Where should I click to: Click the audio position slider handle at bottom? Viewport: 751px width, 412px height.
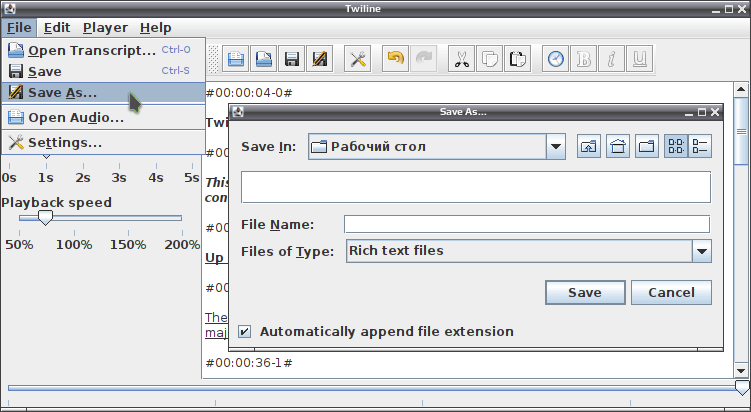pos(742,387)
